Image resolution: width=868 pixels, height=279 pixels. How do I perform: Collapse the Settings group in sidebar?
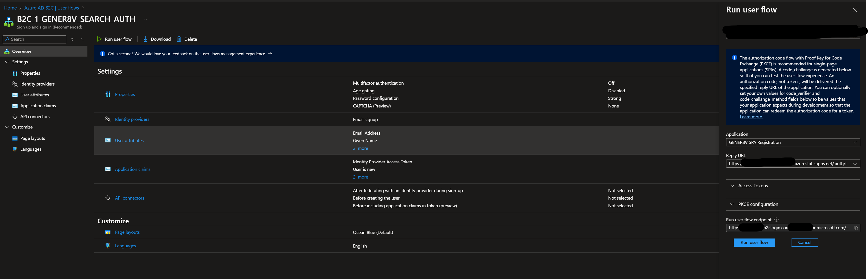[7, 62]
